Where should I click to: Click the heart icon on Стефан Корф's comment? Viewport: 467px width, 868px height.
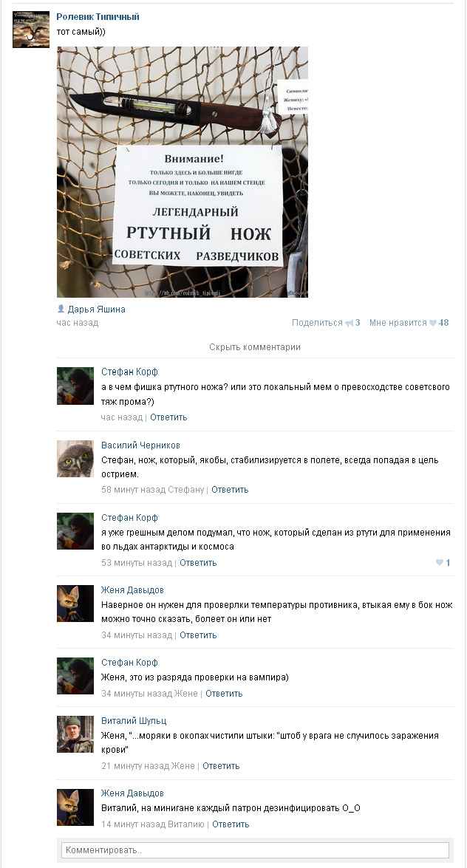(440, 562)
